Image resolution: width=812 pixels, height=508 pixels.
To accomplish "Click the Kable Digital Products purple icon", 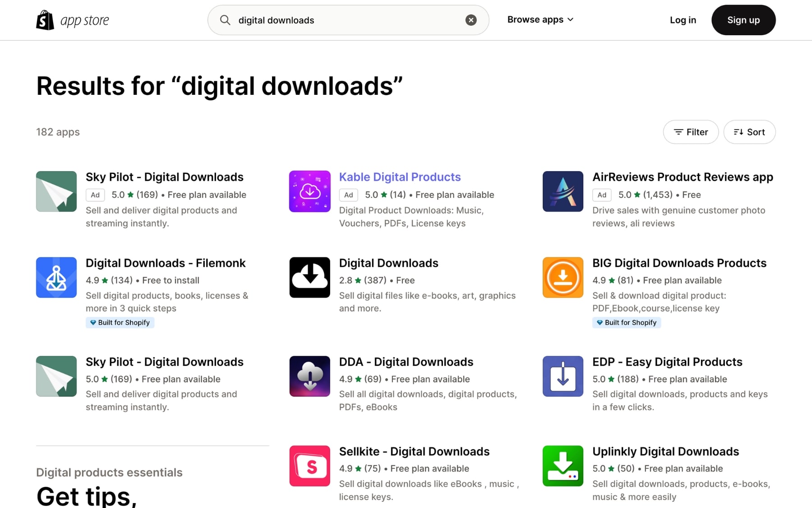I will (309, 191).
